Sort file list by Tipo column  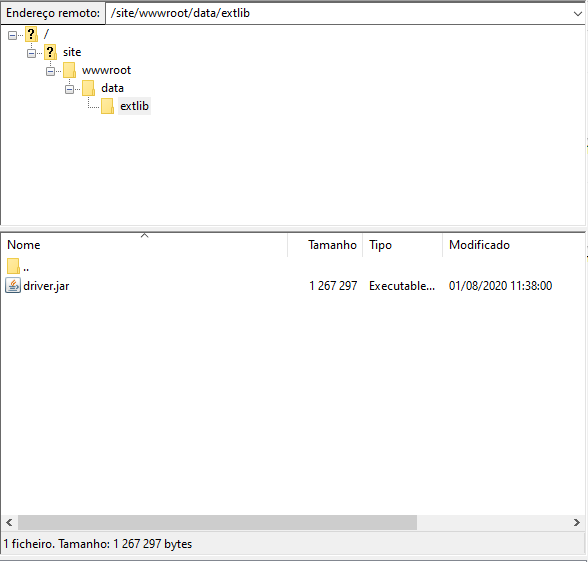click(402, 245)
